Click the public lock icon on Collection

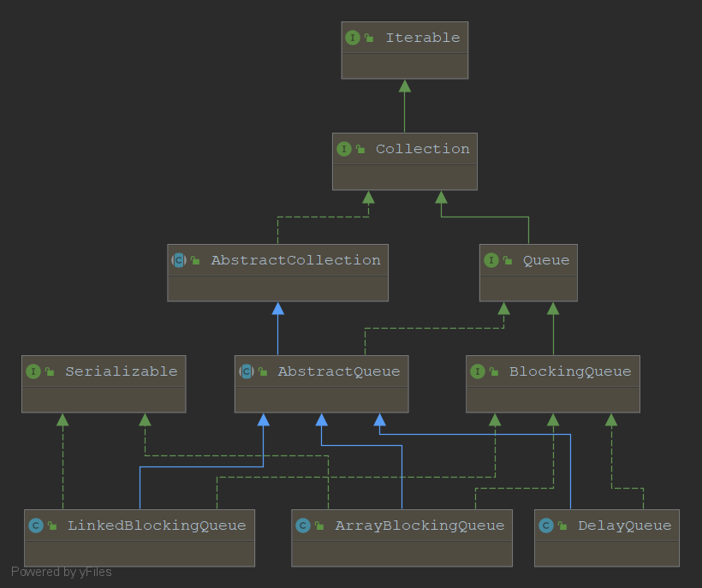(360, 149)
